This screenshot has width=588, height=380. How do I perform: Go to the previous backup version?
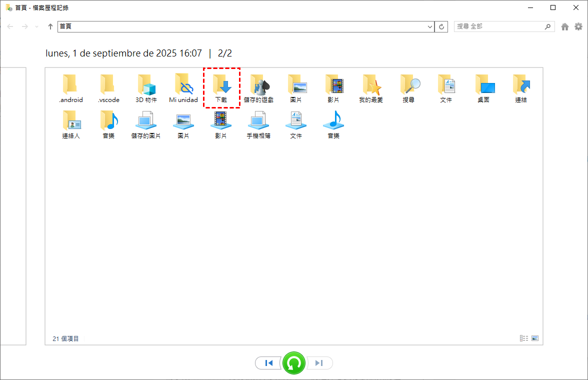click(x=268, y=363)
